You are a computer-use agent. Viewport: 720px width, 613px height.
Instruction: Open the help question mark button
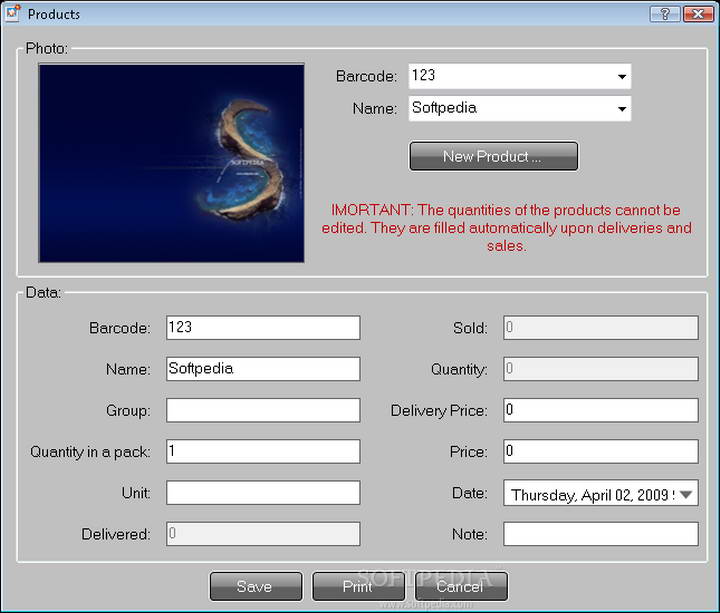(x=665, y=14)
